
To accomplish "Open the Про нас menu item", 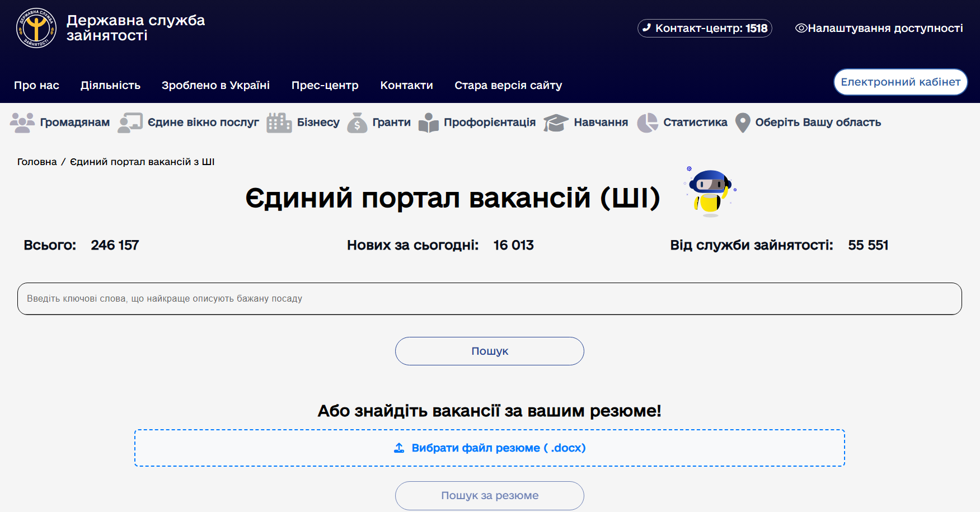I will point(36,85).
